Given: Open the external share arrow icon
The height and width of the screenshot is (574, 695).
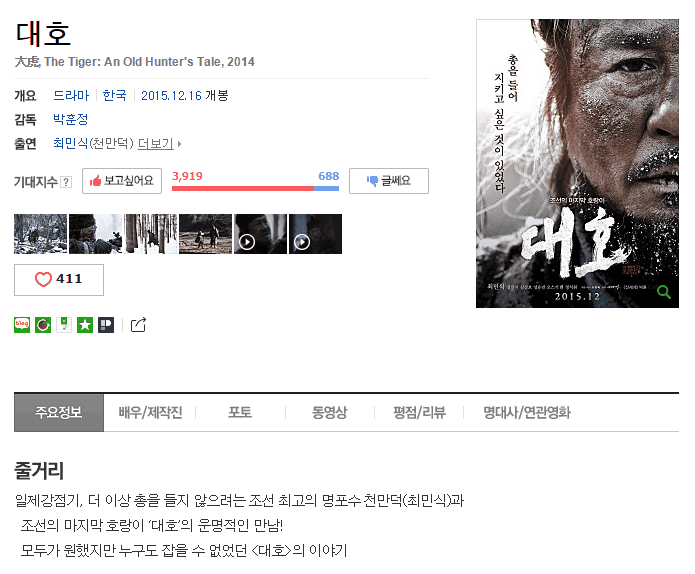Looking at the screenshot, I should click(x=138, y=325).
